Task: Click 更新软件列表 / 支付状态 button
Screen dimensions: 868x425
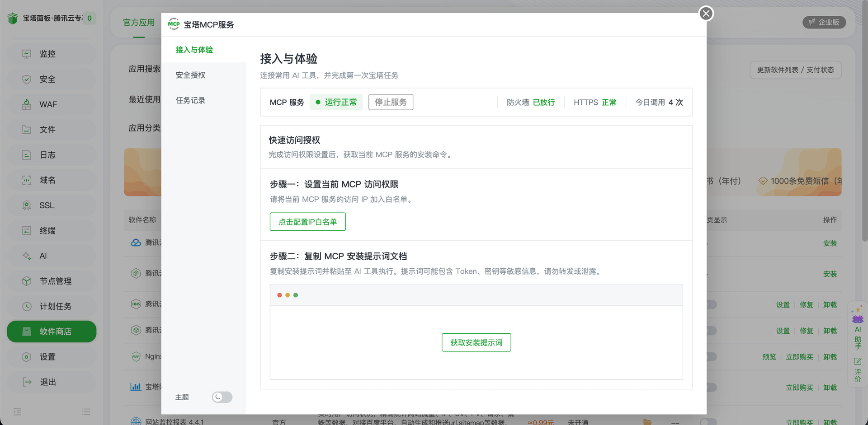Action: click(795, 70)
